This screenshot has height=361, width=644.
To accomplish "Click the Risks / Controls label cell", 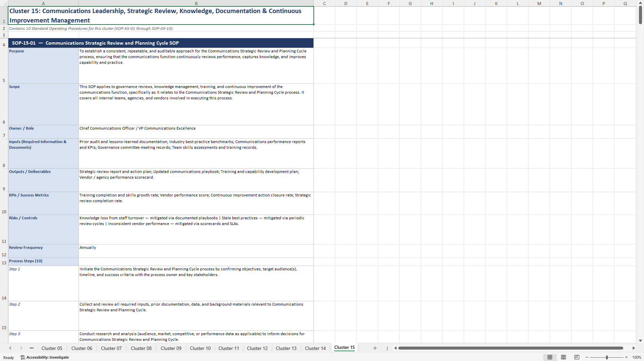I will point(43,230).
